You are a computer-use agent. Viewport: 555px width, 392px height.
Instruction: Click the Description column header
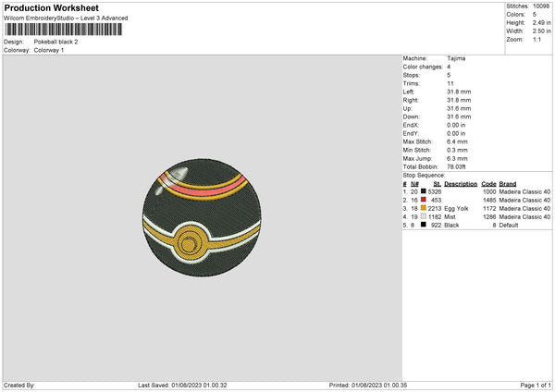pyautogui.click(x=461, y=184)
